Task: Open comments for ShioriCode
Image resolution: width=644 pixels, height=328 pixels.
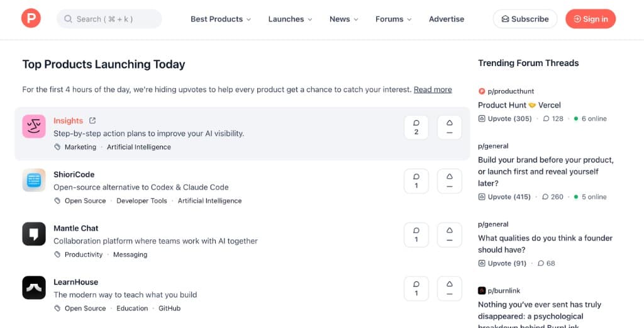Action: (416, 181)
